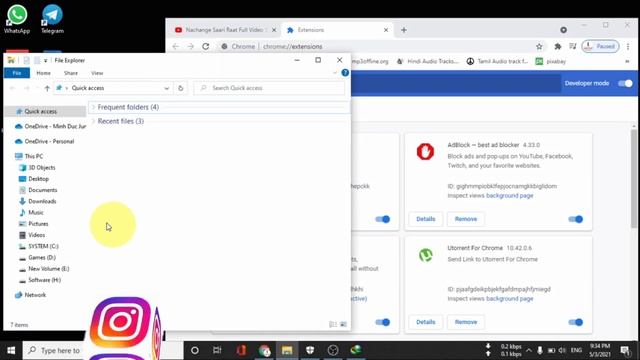Open notification center icon on taskbar
The width and height of the screenshot is (640, 360).
pos(625,350)
